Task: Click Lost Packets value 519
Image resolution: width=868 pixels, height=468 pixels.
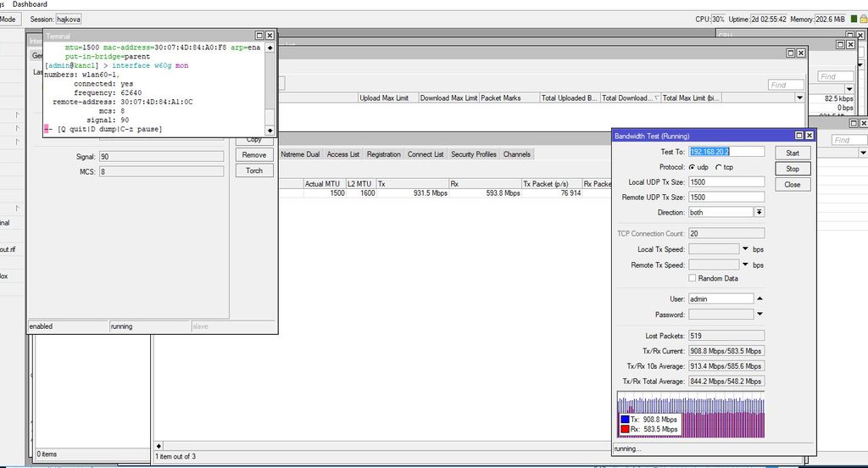Action: [x=726, y=336]
